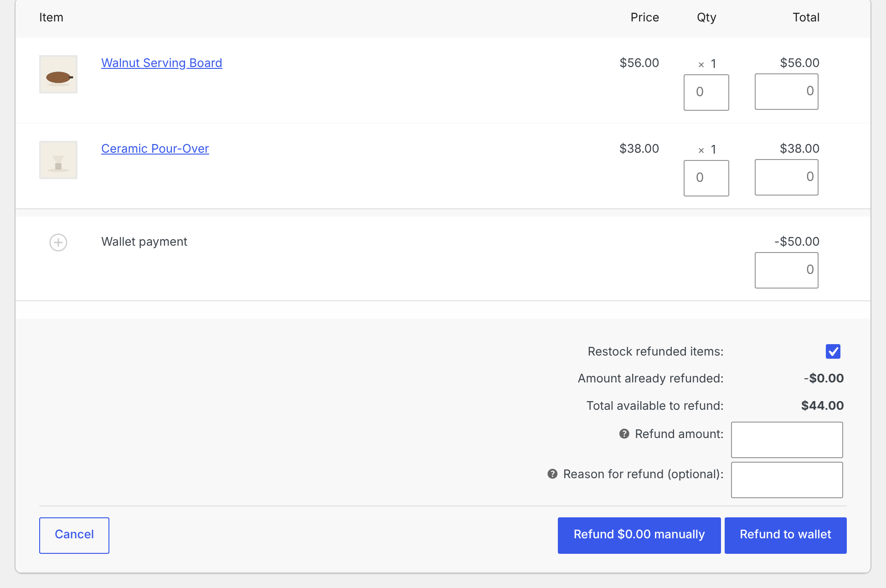Click the Amount already refunded label
This screenshot has height=588, width=886.
pyautogui.click(x=650, y=378)
